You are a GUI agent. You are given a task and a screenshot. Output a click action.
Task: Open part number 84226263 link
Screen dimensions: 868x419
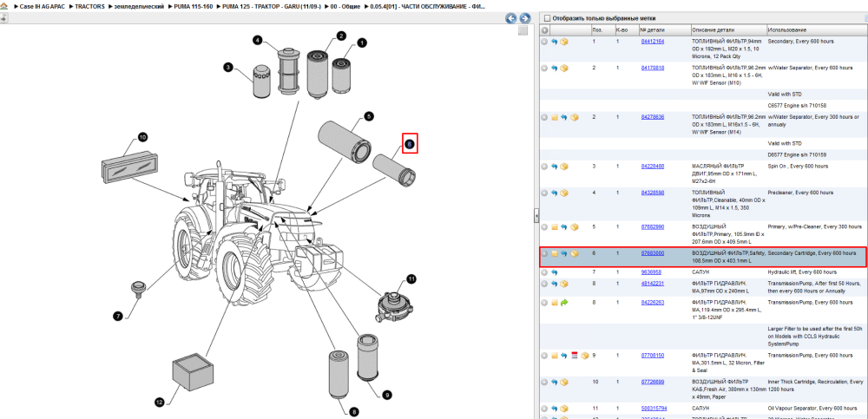[x=653, y=303]
